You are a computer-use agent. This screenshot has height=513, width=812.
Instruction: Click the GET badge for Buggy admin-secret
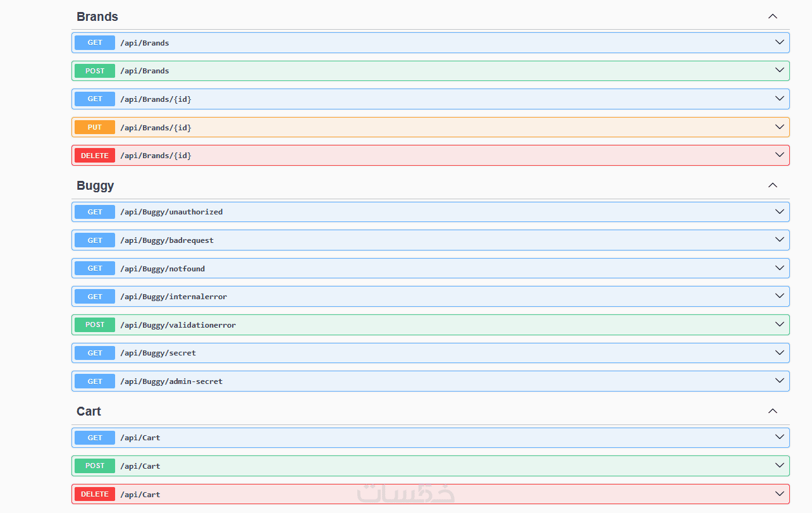pos(95,381)
